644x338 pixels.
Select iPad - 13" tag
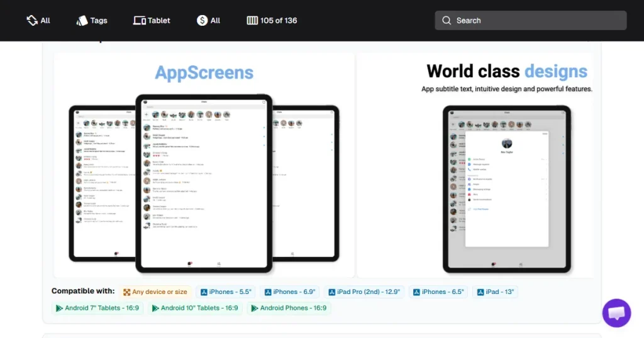pyautogui.click(x=496, y=292)
